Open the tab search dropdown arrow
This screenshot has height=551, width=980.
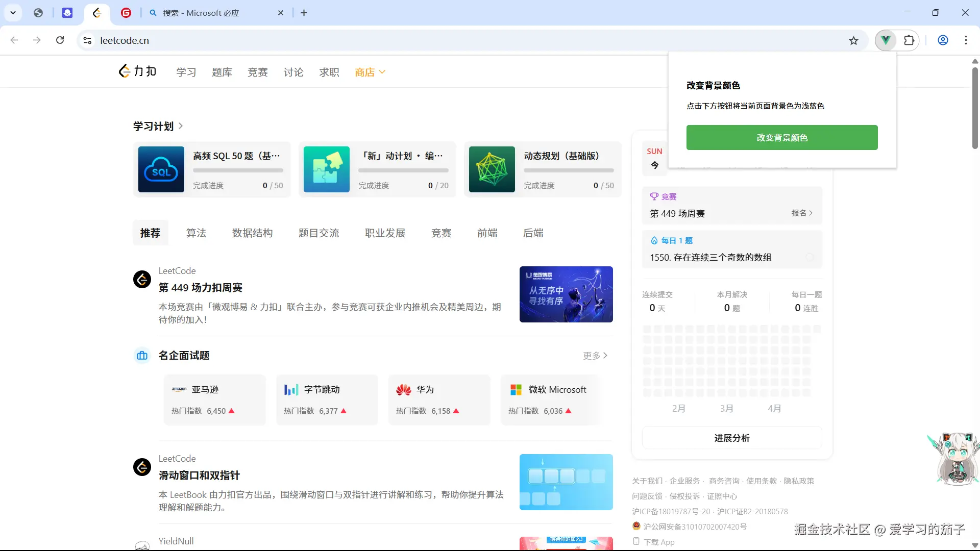coord(13,13)
